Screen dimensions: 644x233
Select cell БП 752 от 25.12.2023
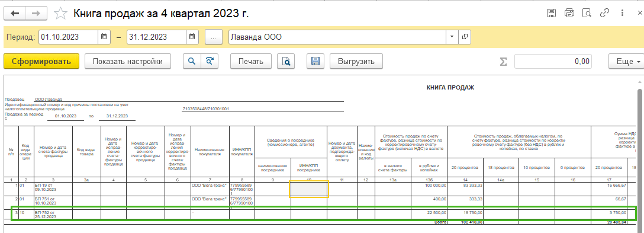point(53,215)
